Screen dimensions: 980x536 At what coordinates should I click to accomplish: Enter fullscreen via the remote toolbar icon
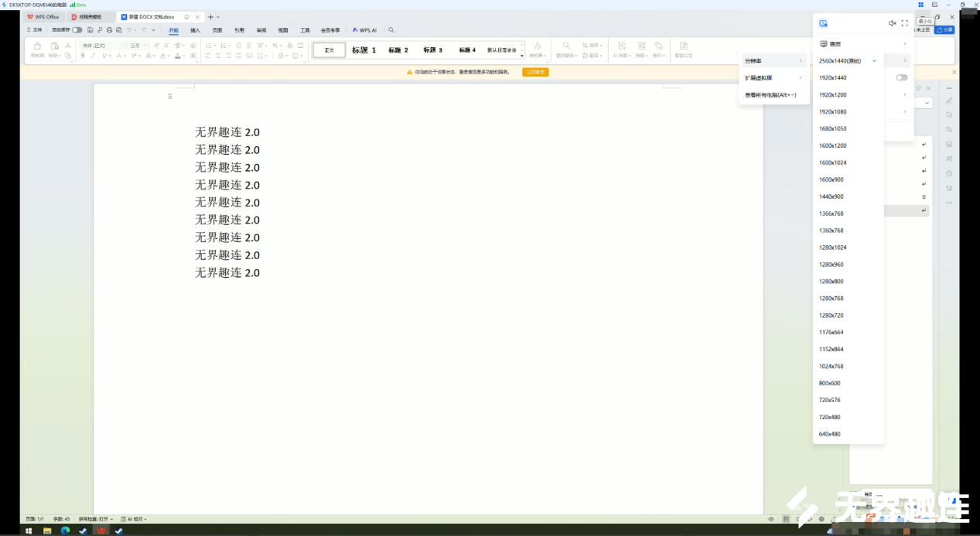point(904,23)
